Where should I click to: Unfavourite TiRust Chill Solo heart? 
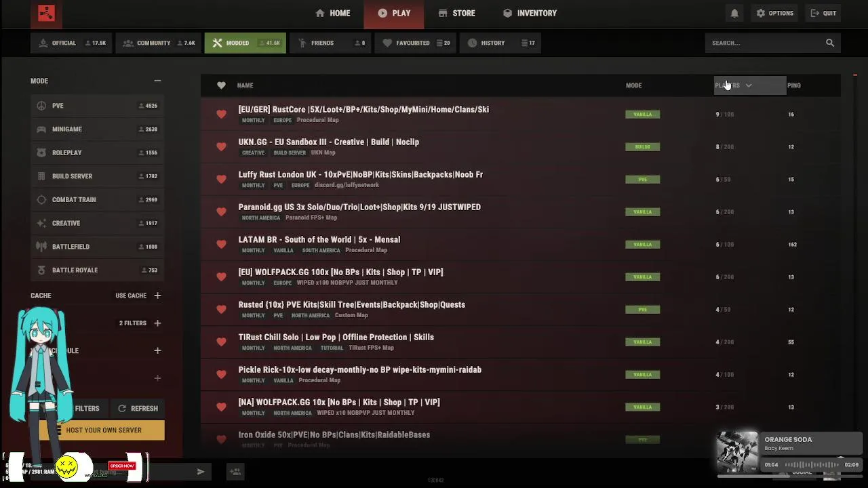point(221,342)
